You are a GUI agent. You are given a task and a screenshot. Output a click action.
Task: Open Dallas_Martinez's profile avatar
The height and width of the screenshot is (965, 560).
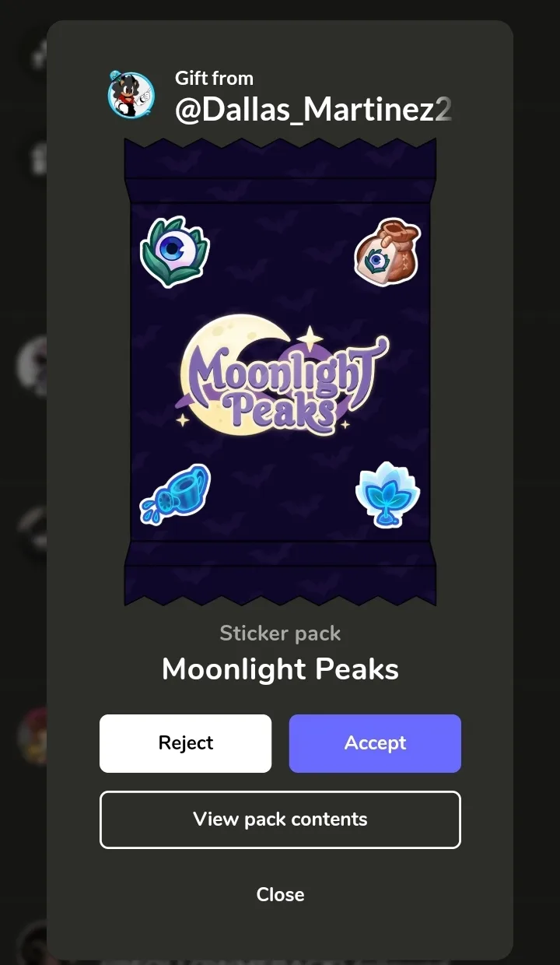pos(131,95)
